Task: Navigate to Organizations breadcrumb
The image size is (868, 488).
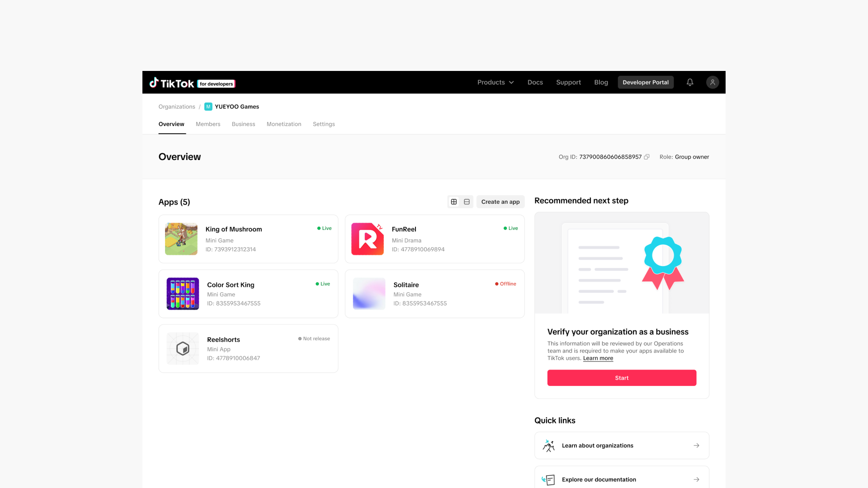Action: tap(177, 107)
